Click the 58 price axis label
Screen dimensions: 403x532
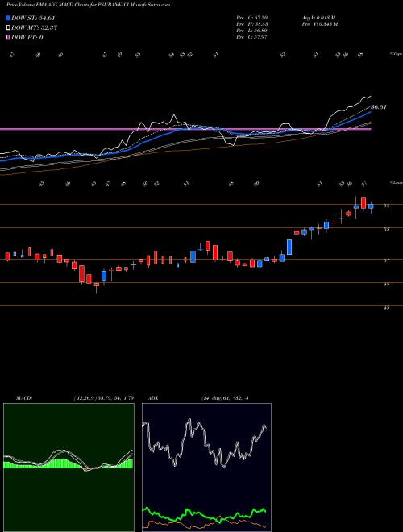tap(386, 206)
